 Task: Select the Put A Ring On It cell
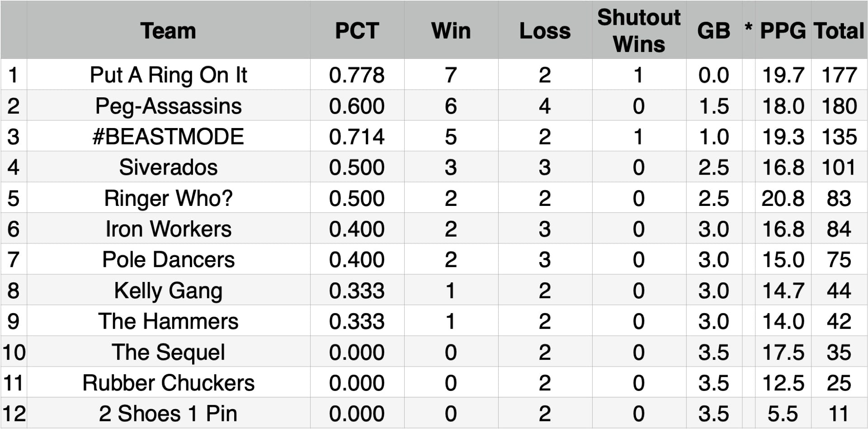(x=168, y=75)
